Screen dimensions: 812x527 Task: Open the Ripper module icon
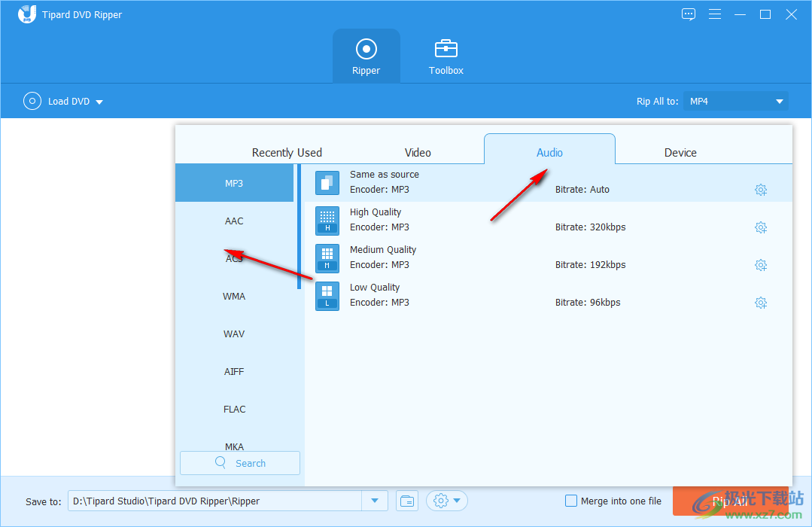pos(366,50)
